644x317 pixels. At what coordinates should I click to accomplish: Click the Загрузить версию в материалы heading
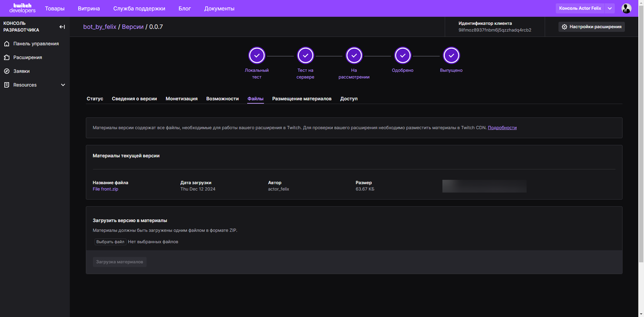[130, 220]
